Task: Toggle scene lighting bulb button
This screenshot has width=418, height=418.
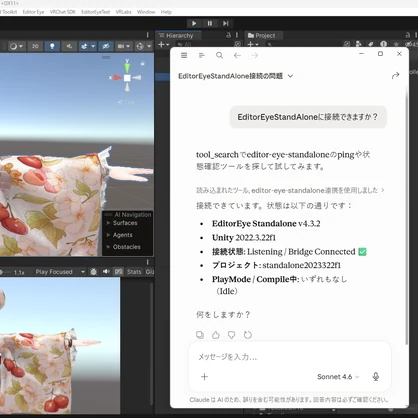Action: (x=52, y=46)
